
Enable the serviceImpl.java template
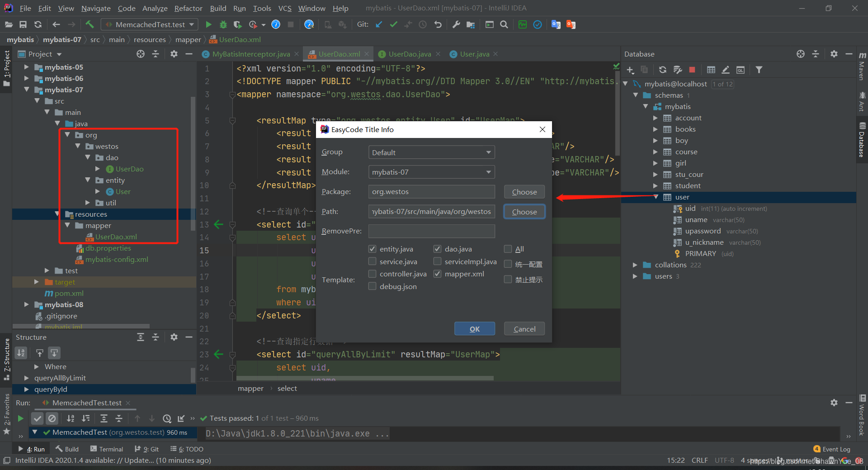pyautogui.click(x=437, y=261)
